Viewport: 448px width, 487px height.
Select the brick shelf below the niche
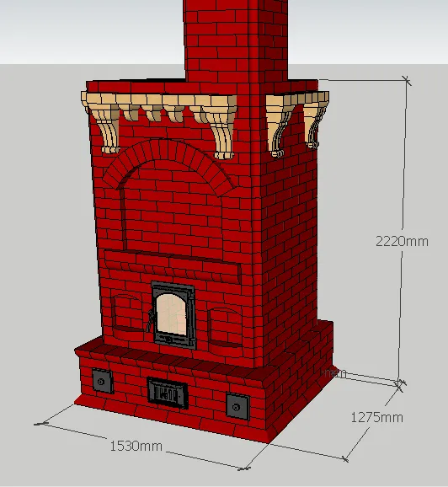173,265
